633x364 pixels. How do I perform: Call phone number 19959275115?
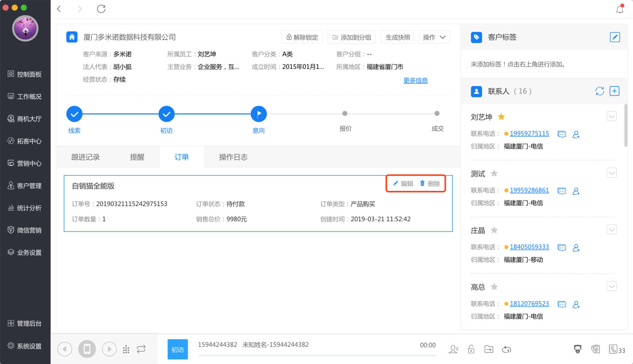[x=529, y=134]
